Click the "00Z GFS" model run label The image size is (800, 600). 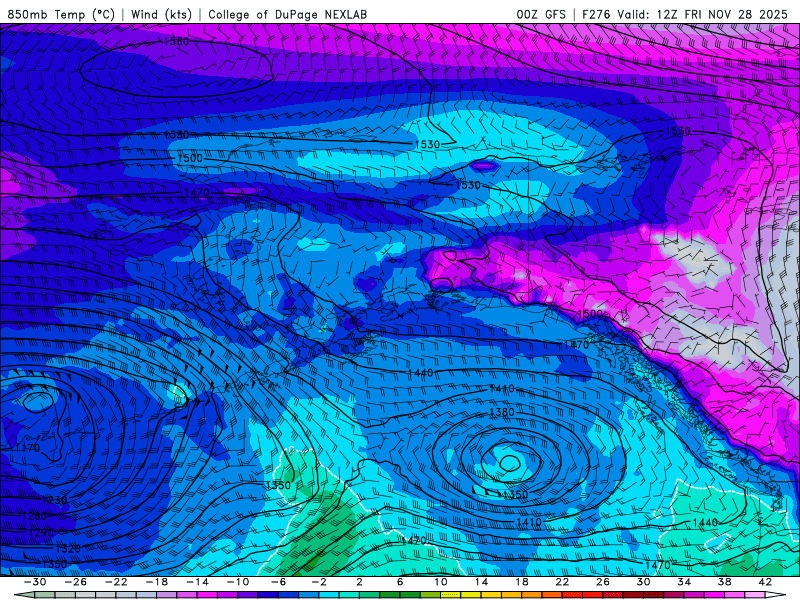(x=541, y=14)
